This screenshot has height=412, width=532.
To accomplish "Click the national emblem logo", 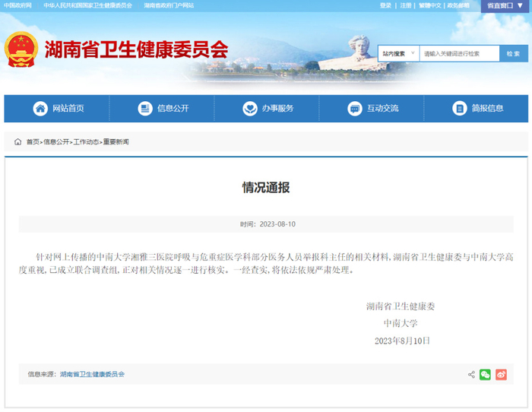I will [x=21, y=49].
